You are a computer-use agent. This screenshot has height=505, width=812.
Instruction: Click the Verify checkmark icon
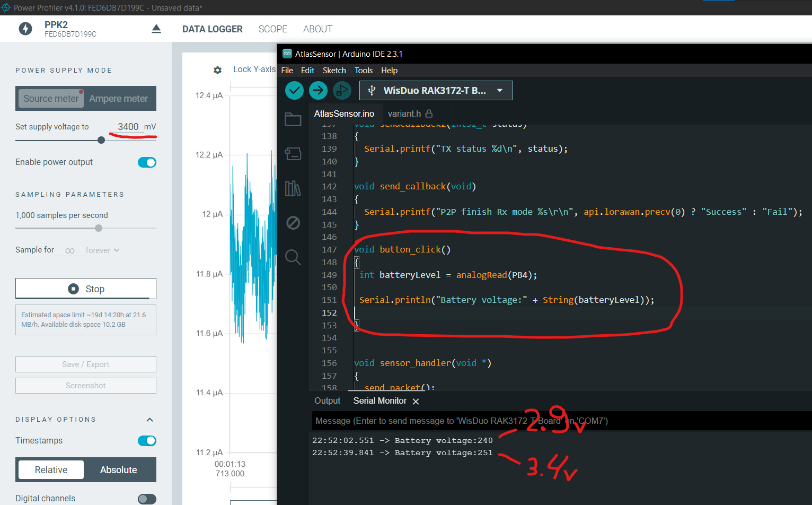[294, 91]
